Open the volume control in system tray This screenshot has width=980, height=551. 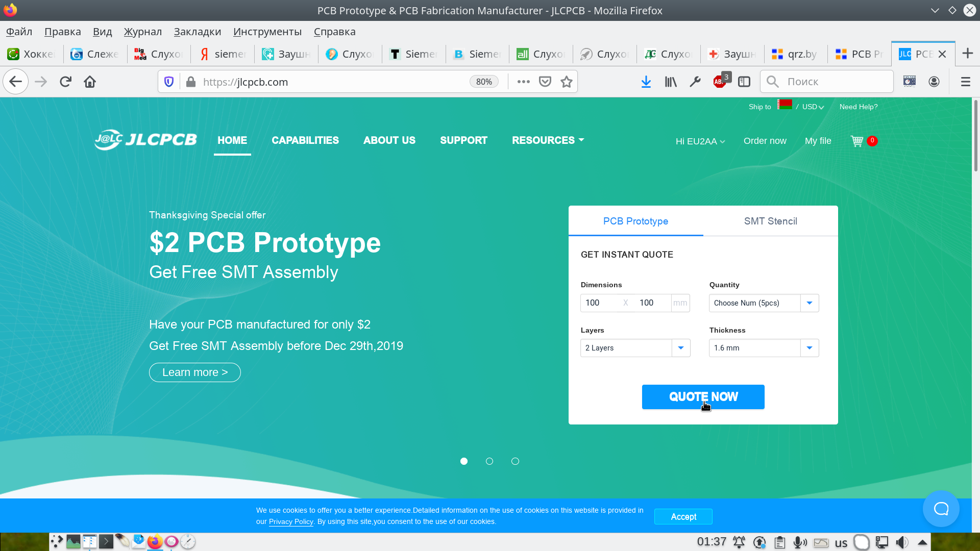click(902, 542)
